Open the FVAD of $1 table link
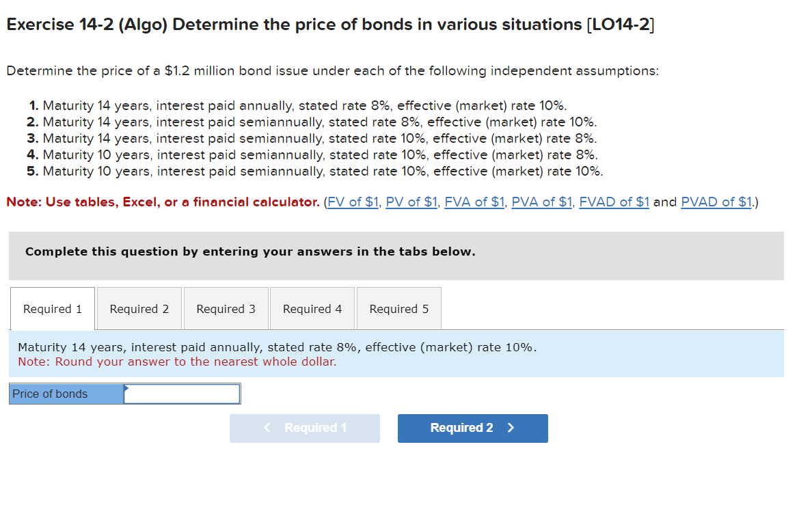Screen dimensions: 812x518 [614, 202]
